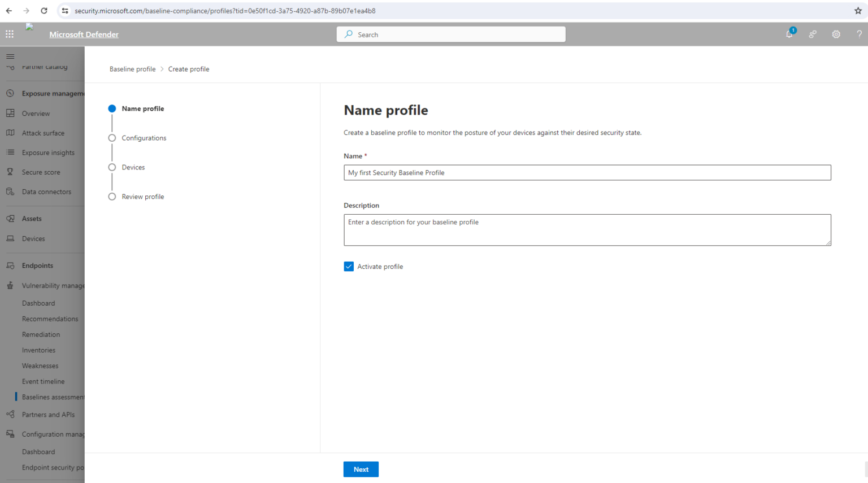Open the Microsoft 365 app launcher waffle

[x=9, y=34]
